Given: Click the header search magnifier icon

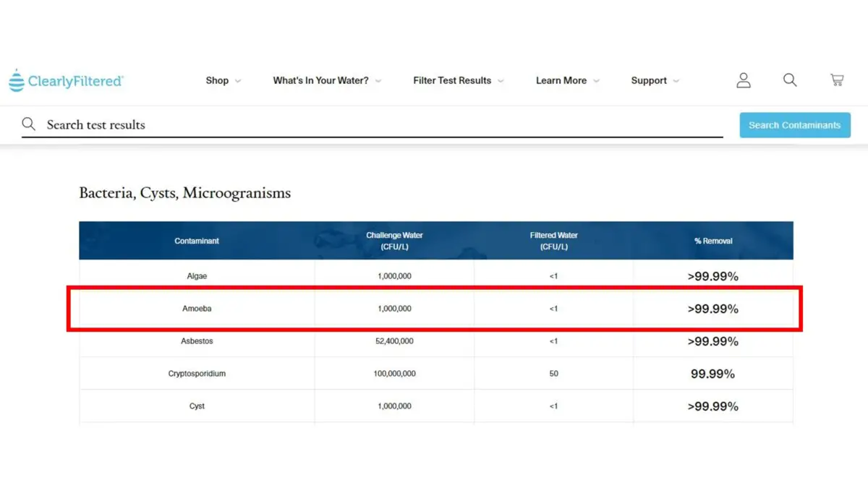Looking at the screenshot, I should point(790,80).
